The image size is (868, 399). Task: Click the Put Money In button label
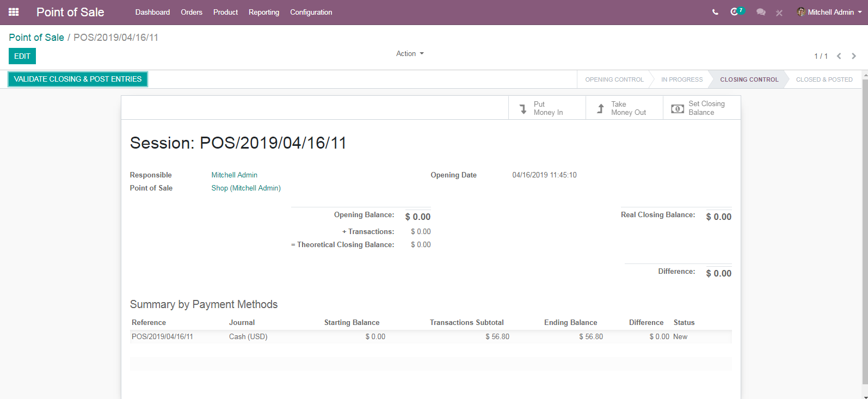coord(548,108)
